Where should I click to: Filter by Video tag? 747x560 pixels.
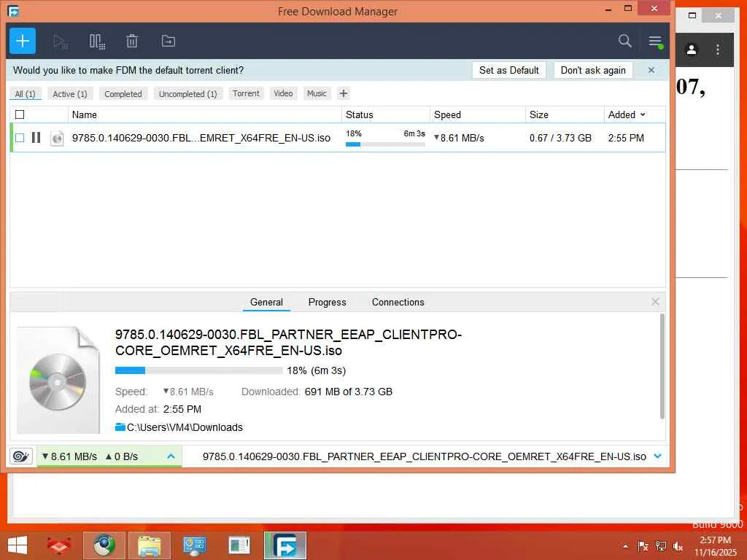[283, 93]
